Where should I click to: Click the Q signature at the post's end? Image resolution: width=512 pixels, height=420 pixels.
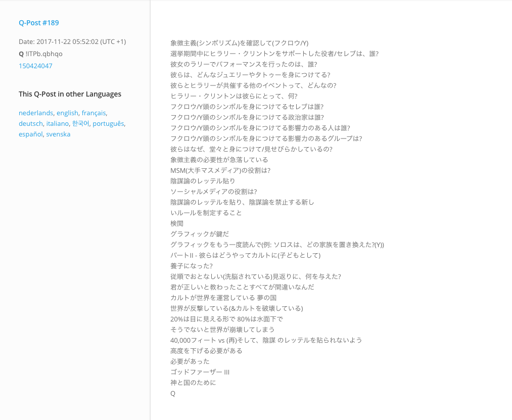173,394
